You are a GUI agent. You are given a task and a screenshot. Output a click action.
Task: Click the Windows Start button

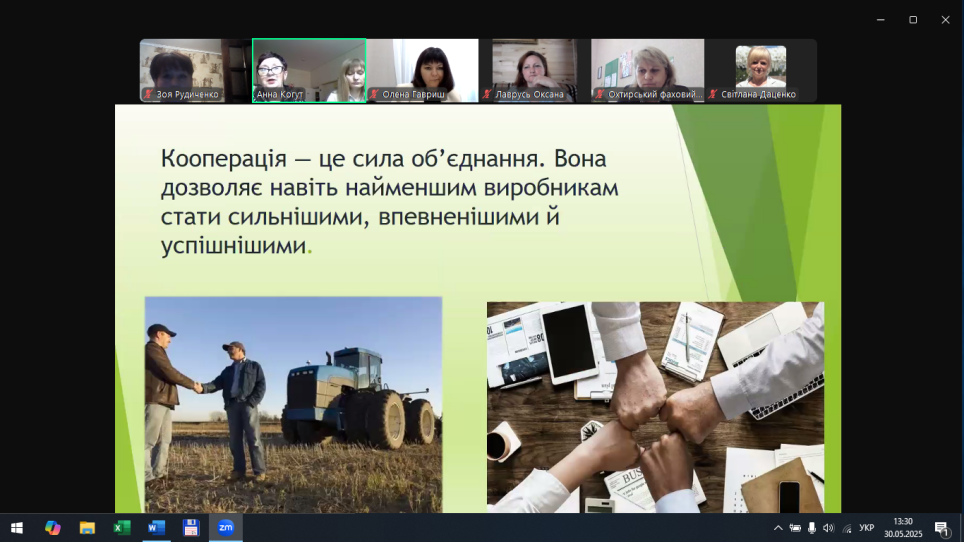(x=16, y=527)
